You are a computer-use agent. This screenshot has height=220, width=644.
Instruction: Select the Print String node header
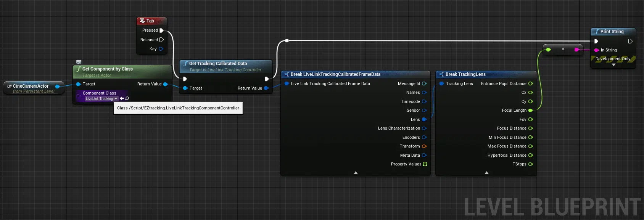(612, 32)
